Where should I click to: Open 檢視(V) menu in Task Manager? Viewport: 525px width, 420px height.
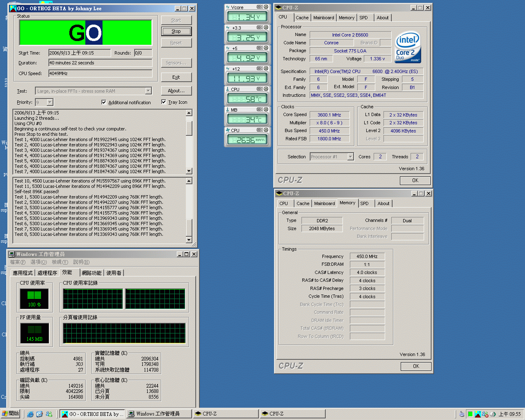[x=60, y=262]
